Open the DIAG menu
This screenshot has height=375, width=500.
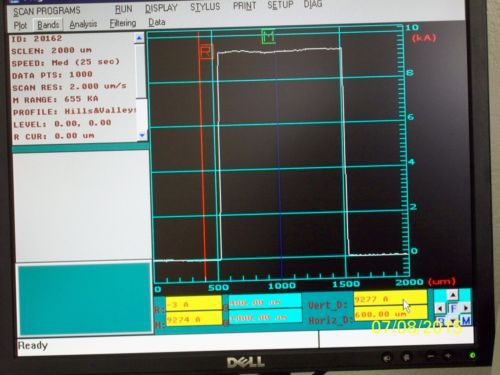313,4
